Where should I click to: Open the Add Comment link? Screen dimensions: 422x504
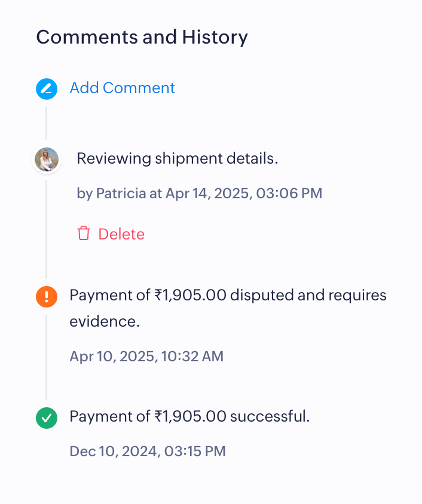coord(123,88)
